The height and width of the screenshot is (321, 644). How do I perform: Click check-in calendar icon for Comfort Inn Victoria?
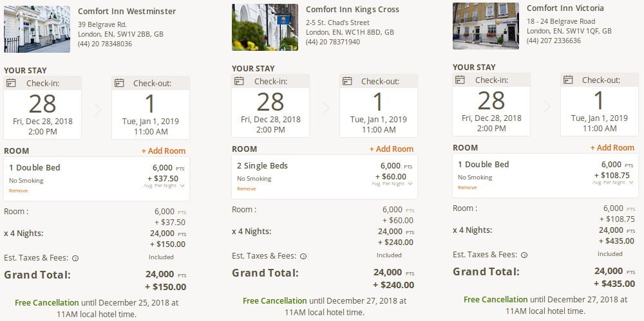tap(460, 80)
